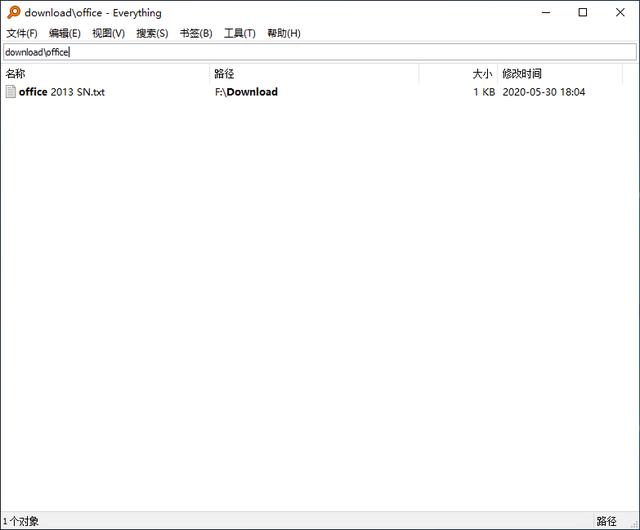Click the 2020-05-30 18:04 modified date
Screen dimensions: 640x530
[x=544, y=92]
